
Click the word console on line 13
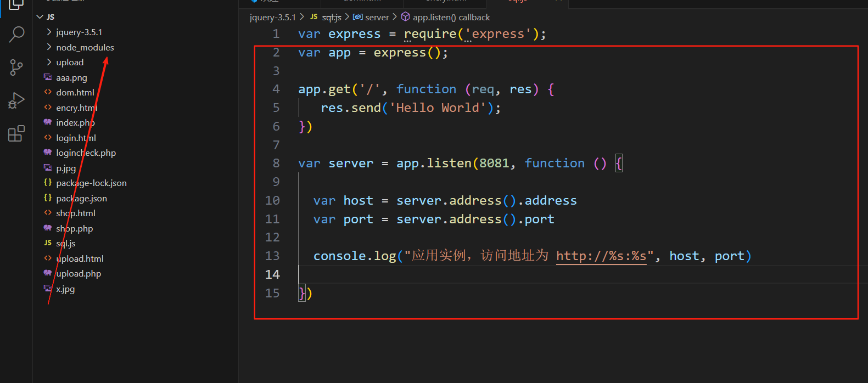339,256
